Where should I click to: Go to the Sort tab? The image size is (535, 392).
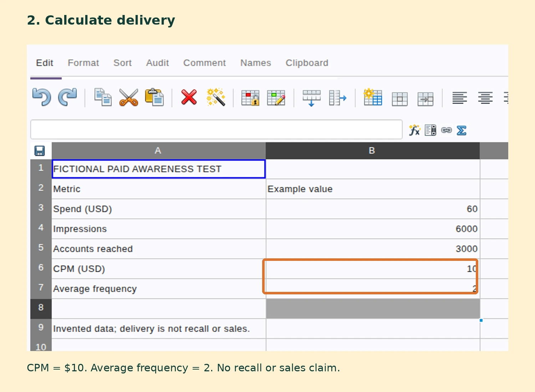click(123, 63)
